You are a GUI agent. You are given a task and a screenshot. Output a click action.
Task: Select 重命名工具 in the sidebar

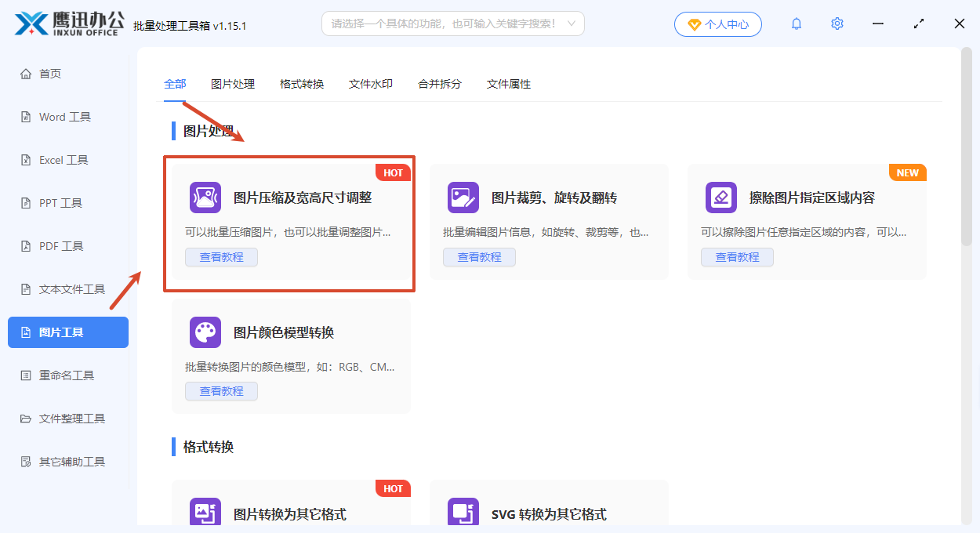coord(68,375)
